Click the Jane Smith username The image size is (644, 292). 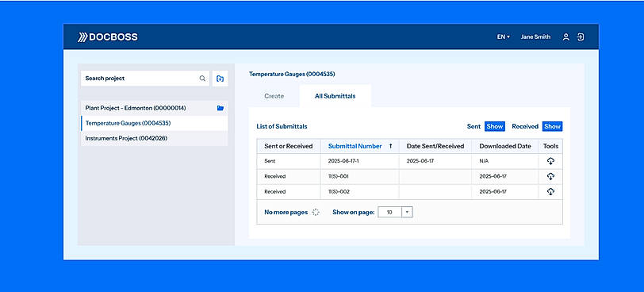click(x=535, y=37)
